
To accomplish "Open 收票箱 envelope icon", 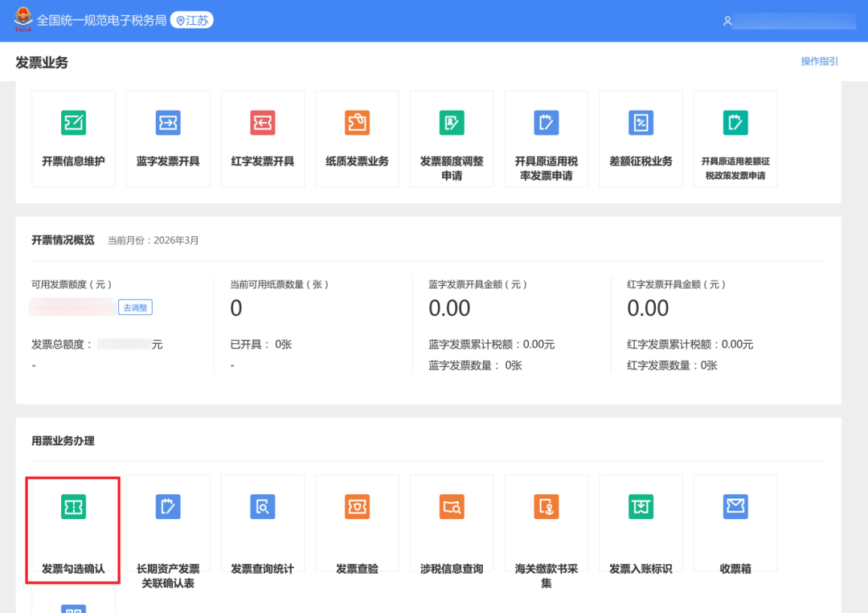I will tap(735, 507).
